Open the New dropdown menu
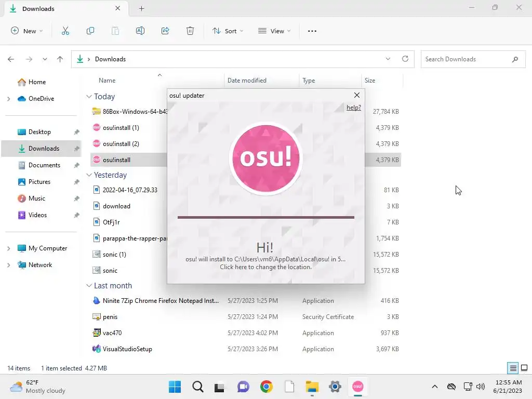Image resolution: width=532 pixels, height=399 pixels. (x=27, y=31)
